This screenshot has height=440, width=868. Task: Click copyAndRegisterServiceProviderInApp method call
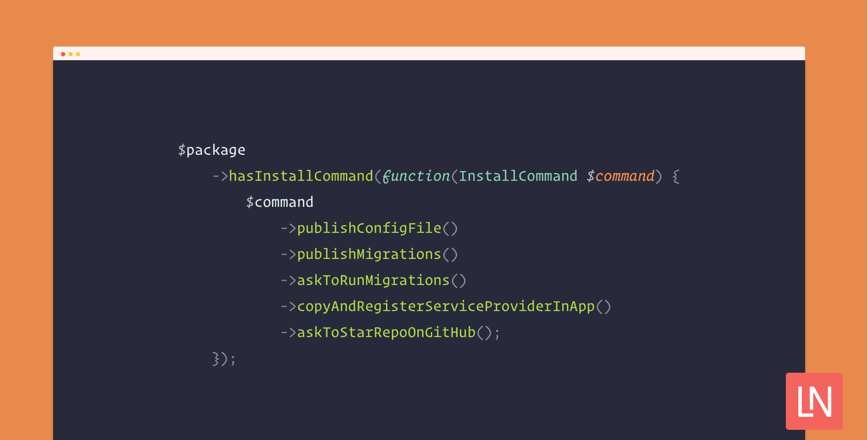coord(446,306)
